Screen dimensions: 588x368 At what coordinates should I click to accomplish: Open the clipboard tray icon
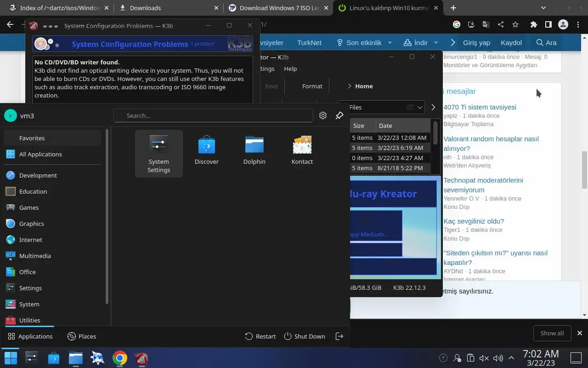pos(470,358)
